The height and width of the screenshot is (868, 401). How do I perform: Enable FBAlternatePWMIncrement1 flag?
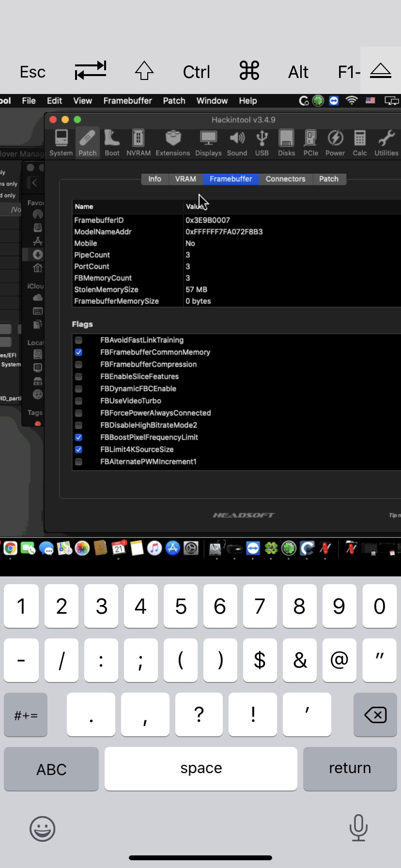coord(78,462)
